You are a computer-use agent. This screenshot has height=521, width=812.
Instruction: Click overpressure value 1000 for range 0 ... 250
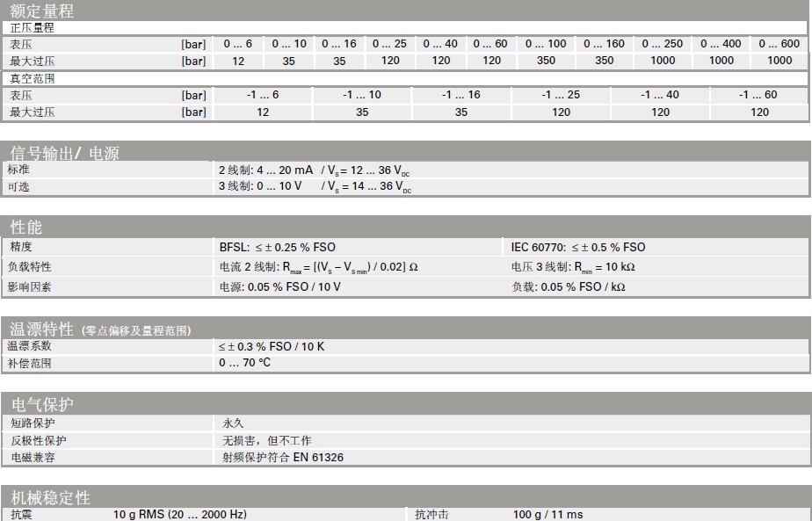(663, 61)
